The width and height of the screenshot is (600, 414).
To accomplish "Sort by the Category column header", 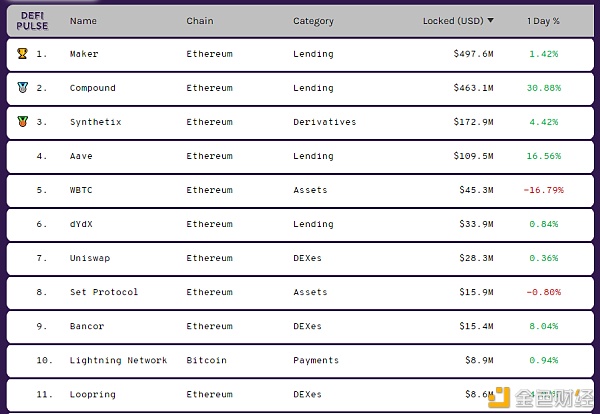I will point(313,21).
